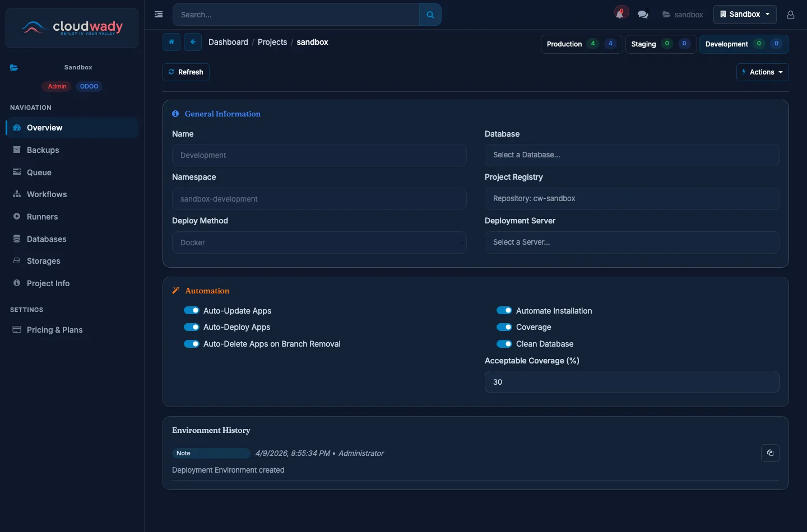The height and width of the screenshot is (532, 807).
Task: Switch to the Production environment tab
Action: (582, 44)
